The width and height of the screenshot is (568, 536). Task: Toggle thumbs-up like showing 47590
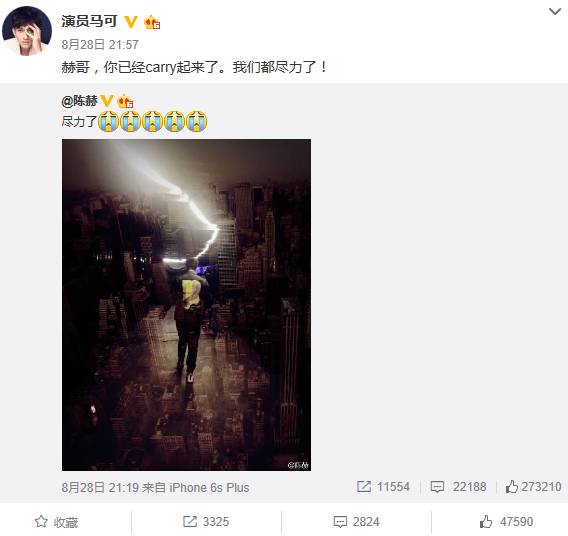(x=506, y=522)
